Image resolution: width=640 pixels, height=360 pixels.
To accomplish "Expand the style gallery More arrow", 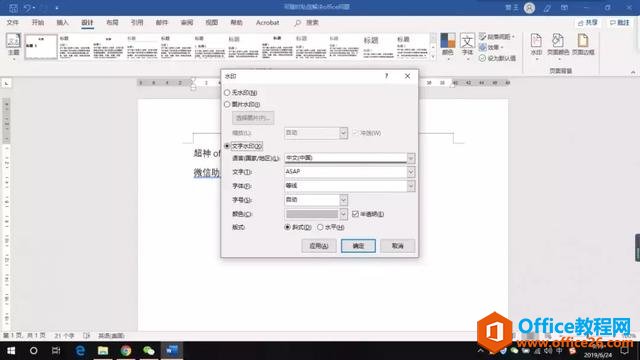I will coord(433,56).
